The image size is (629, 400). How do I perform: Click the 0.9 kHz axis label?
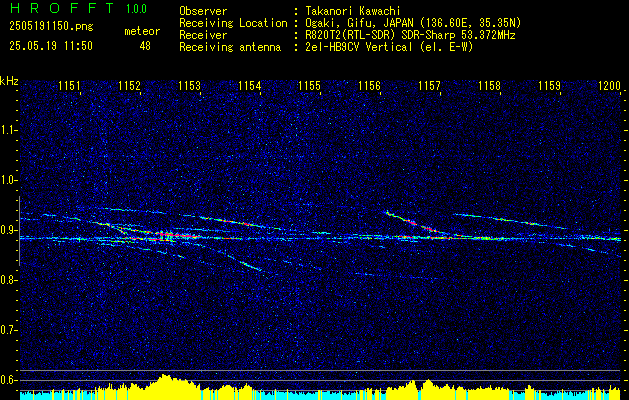(x=7, y=230)
